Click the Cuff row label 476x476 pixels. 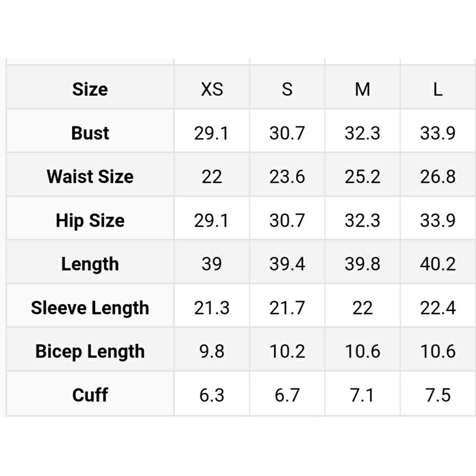(x=90, y=395)
